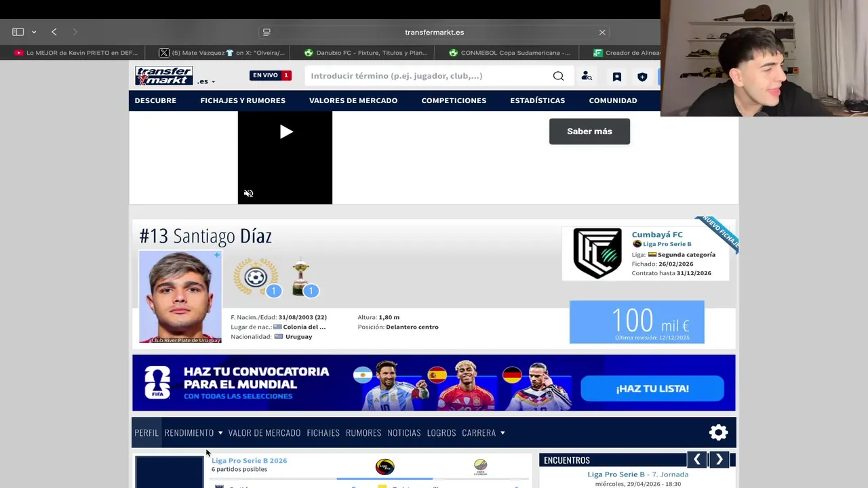
Task: Unmute the ad video speaker icon
Action: (249, 194)
